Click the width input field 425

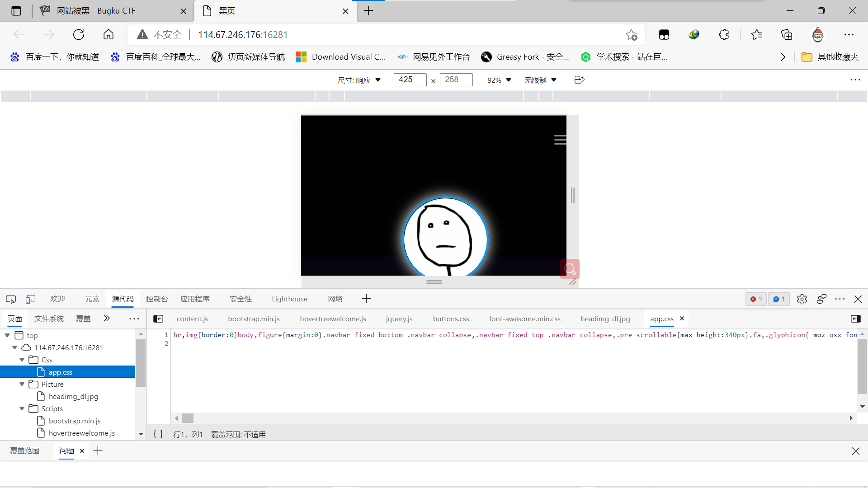tap(410, 80)
